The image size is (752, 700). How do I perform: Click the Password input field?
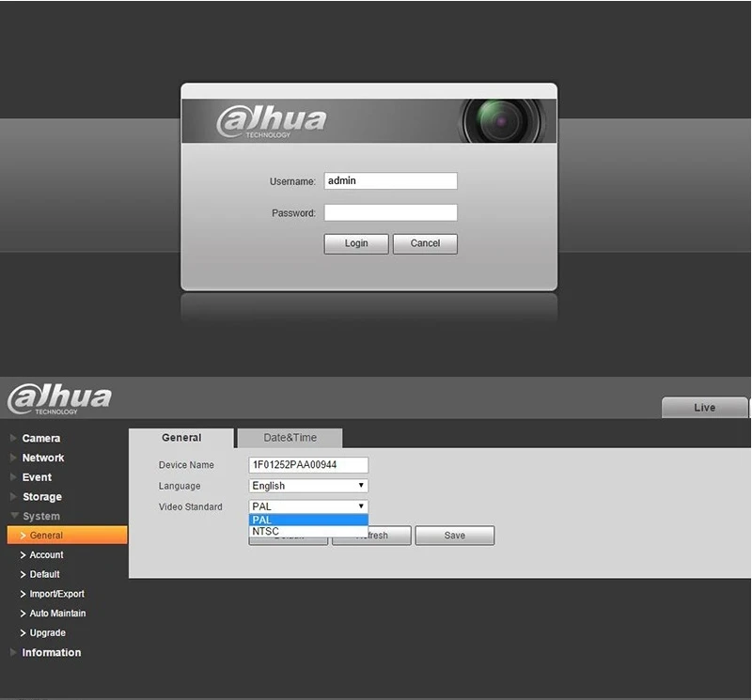point(390,212)
